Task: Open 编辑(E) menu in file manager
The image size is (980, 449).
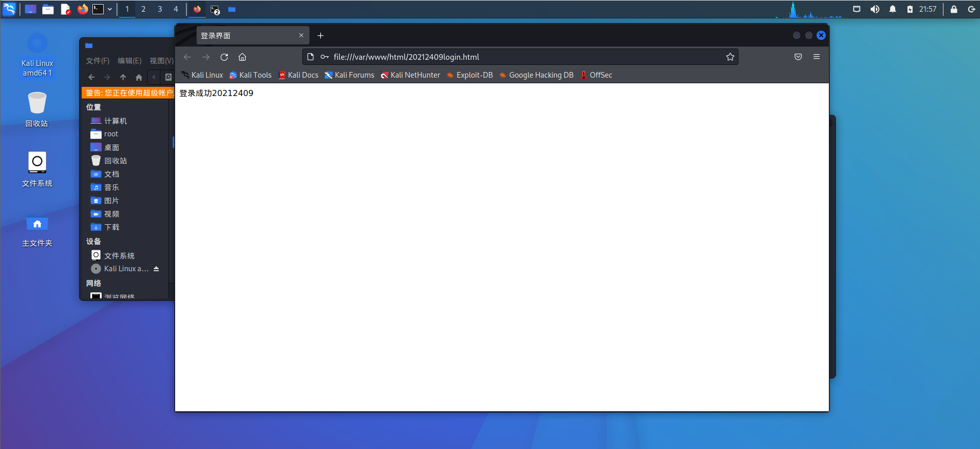Action: [130, 61]
